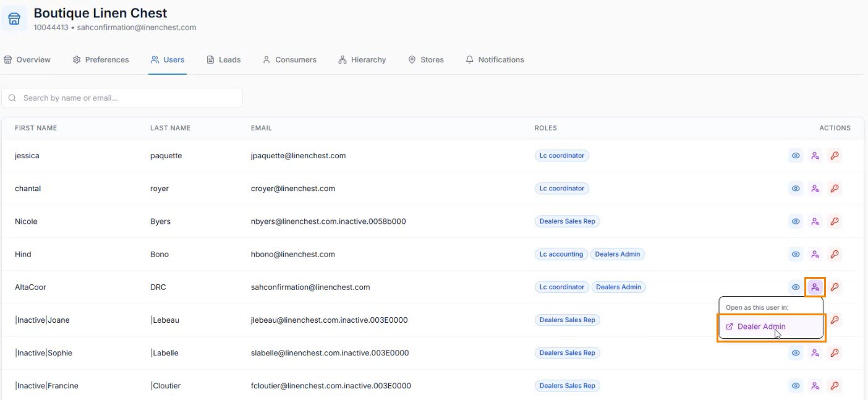Select Dealer Admin in the open-as-user popup
The width and height of the screenshot is (868, 400).
(x=760, y=327)
